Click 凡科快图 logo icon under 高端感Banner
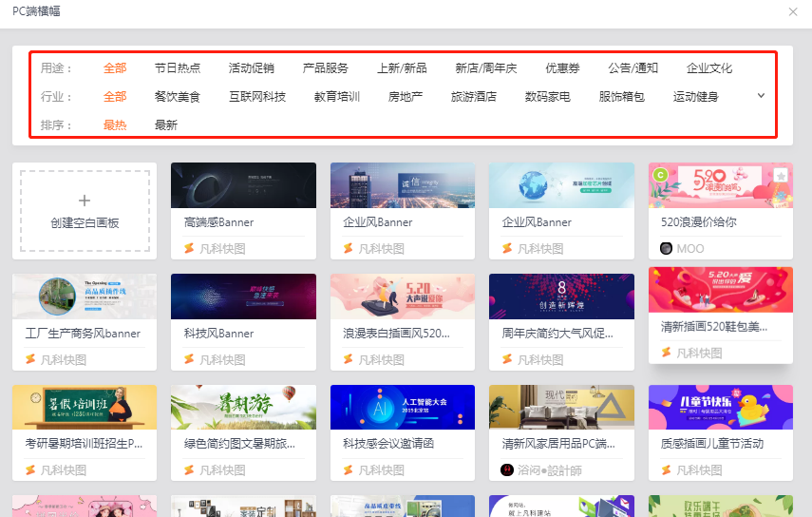The width and height of the screenshot is (812, 517). coord(189,249)
